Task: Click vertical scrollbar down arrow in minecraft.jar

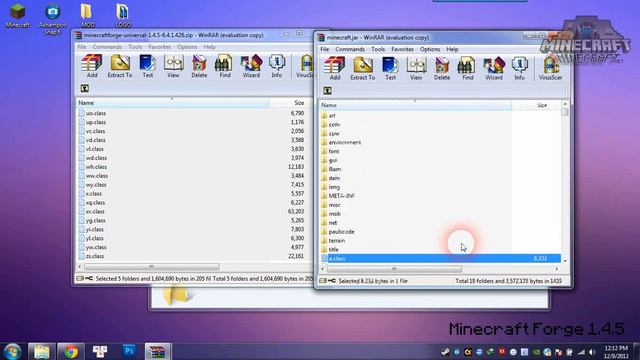Action: [565, 261]
